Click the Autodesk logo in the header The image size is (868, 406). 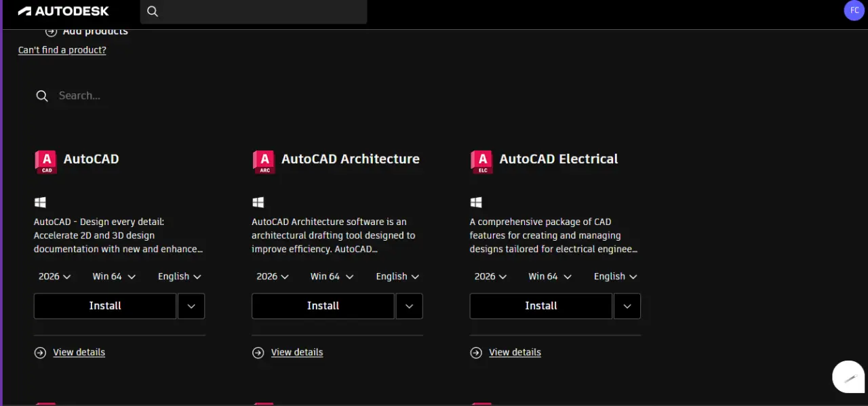pos(63,11)
